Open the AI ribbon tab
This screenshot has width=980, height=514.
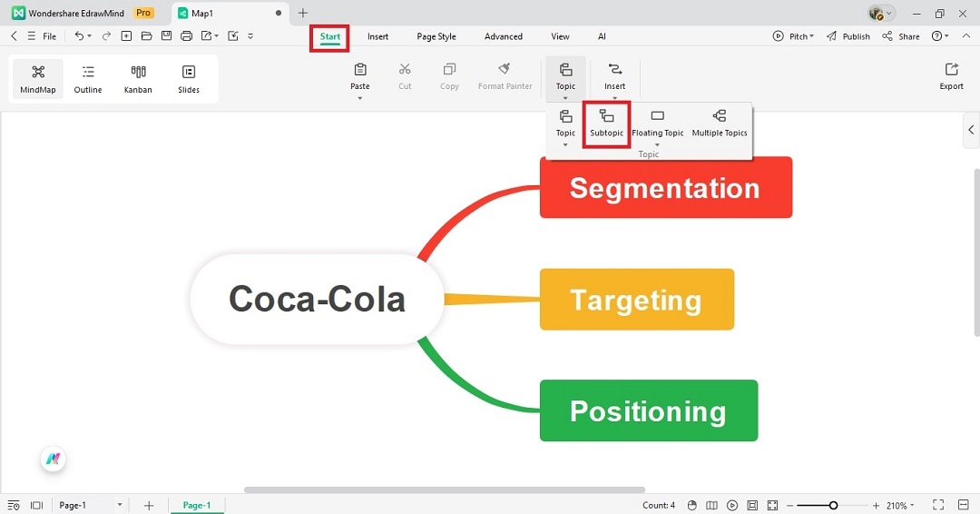pos(602,36)
